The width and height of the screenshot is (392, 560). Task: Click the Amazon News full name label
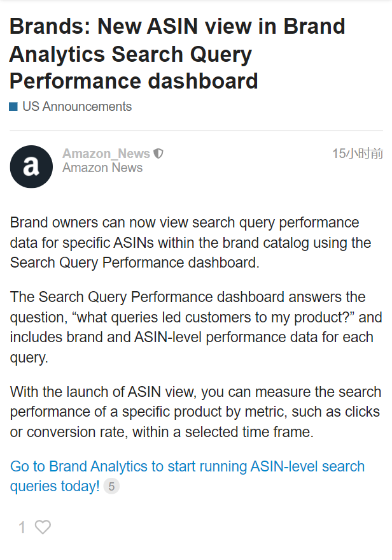point(102,168)
